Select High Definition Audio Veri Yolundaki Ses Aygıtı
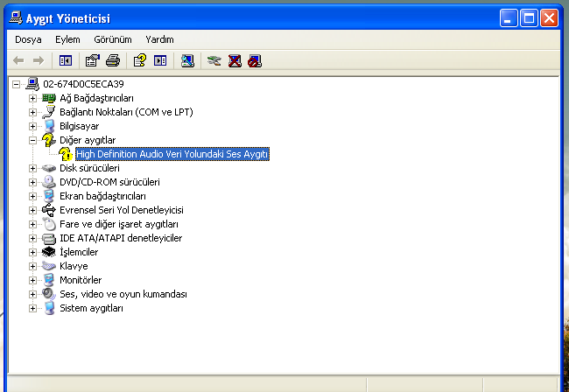Image resolution: width=569 pixels, height=392 pixels. pyautogui.click(x=172, y=154)
